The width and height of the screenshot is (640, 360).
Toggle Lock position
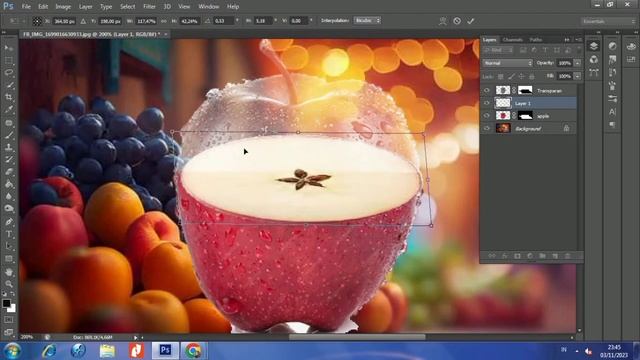point(521,76)
